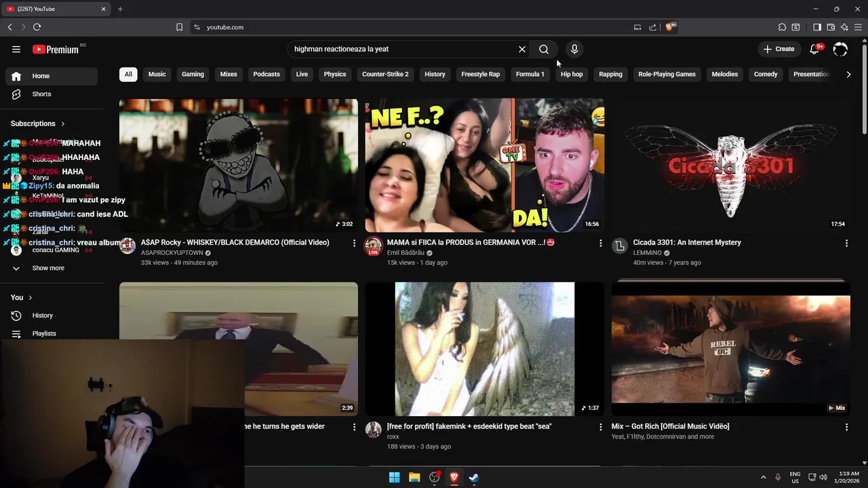Image resolution: width=868 pixels, height=488 pixels.
Task: Select the Counter-Strike 2 chip
Action: click(385, 74)
